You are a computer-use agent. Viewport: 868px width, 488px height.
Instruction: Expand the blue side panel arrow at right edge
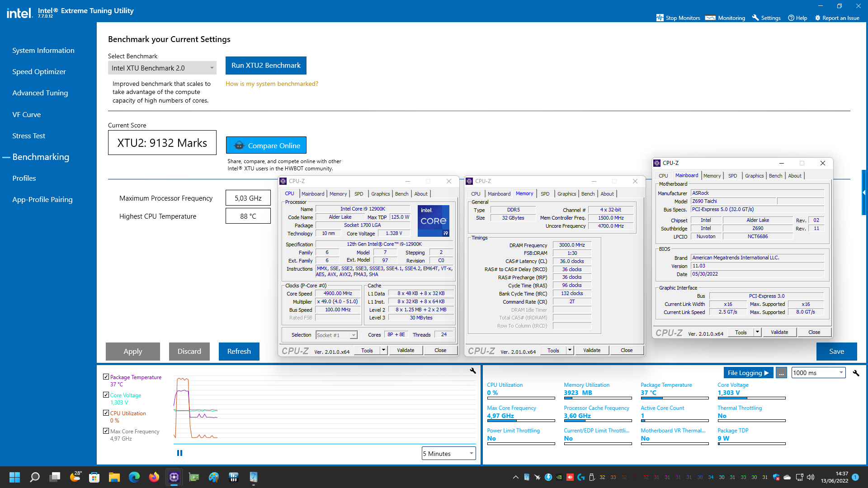pos(864,192)
